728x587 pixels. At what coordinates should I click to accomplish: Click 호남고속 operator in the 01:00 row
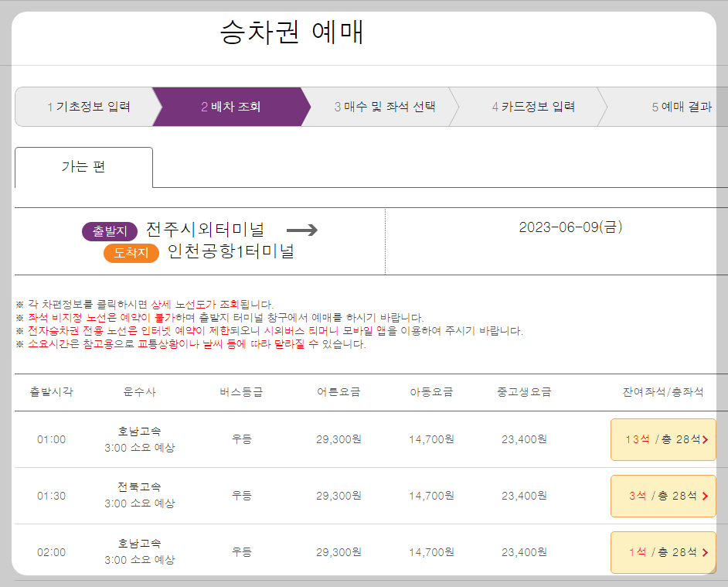(x=139, y=432)
